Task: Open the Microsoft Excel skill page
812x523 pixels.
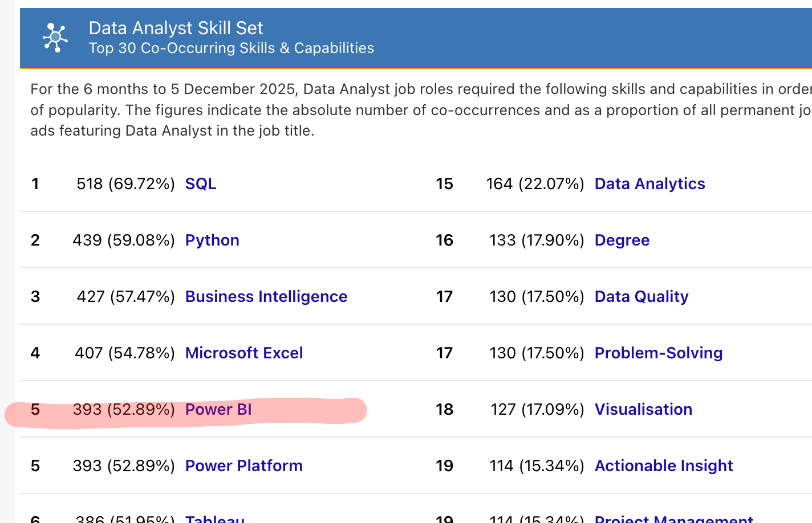Action: (243, 353)
